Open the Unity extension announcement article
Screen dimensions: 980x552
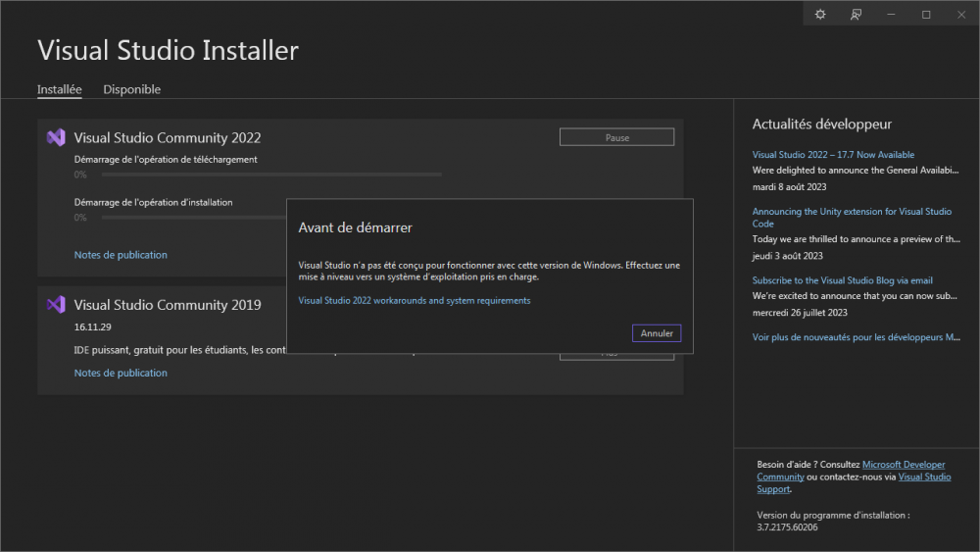(851, 212)
